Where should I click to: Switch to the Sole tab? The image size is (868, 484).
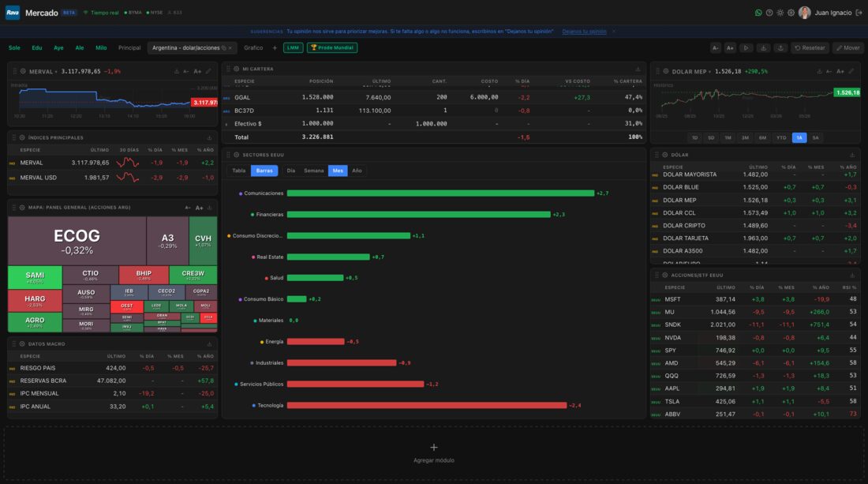coord(14,48)
